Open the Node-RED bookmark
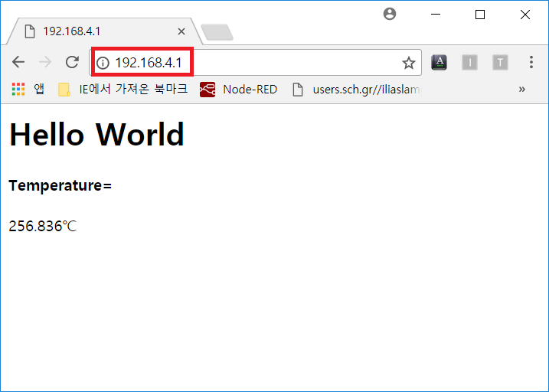 [x=238, y=90]
